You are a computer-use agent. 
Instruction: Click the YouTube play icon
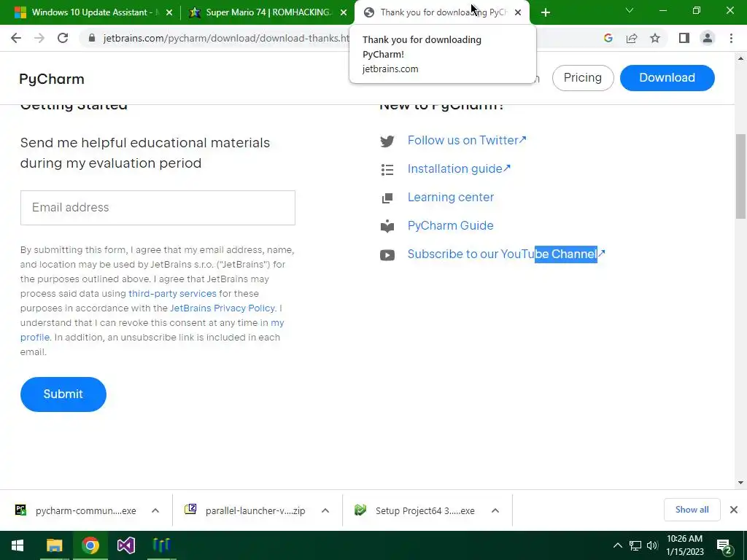(x=387, y=255)
